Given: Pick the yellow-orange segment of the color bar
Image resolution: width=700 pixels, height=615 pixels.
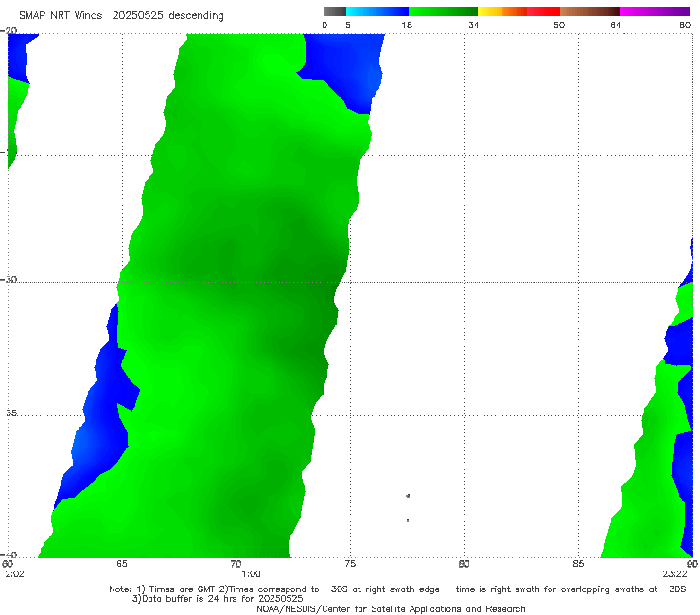Looking at the screenshot, I should click(502, 11).
